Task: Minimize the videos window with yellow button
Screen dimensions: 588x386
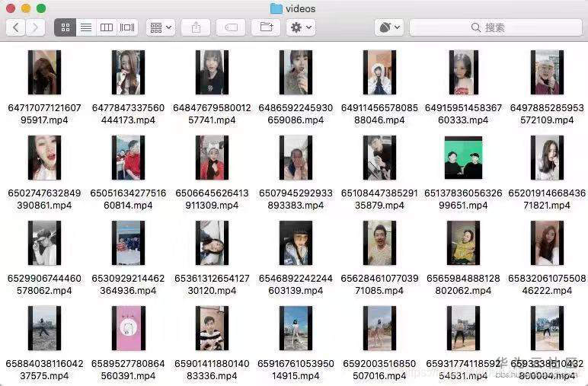Action: pos(26,8)
